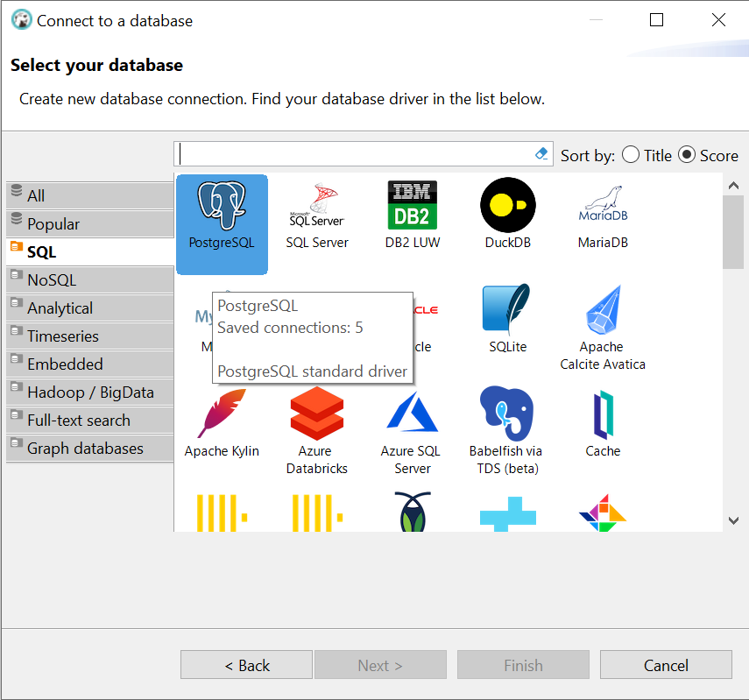Click the driver list scrollbar thumb
Screen dimensions: 749x700
tap(732, 232)
